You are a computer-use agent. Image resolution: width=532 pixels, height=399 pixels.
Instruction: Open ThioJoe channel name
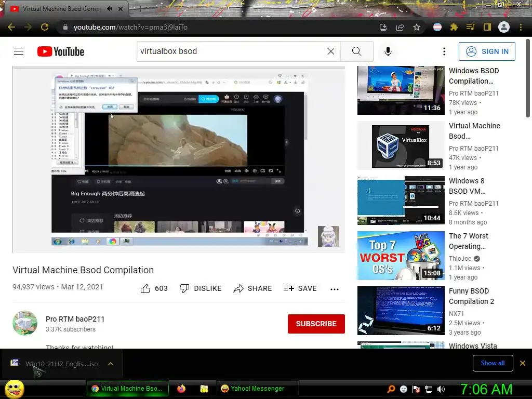460,259
